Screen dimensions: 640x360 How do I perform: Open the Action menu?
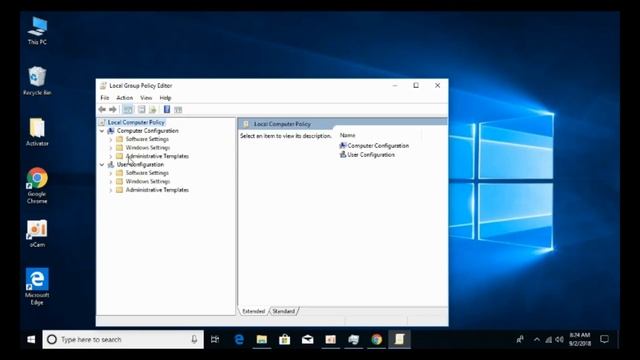coord(124,98)
